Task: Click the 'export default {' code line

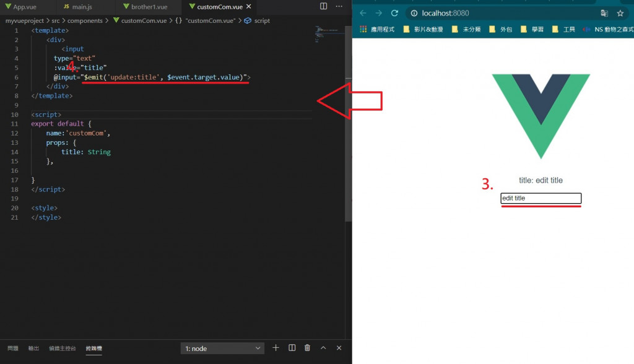Action: click(x=61, y=124)
